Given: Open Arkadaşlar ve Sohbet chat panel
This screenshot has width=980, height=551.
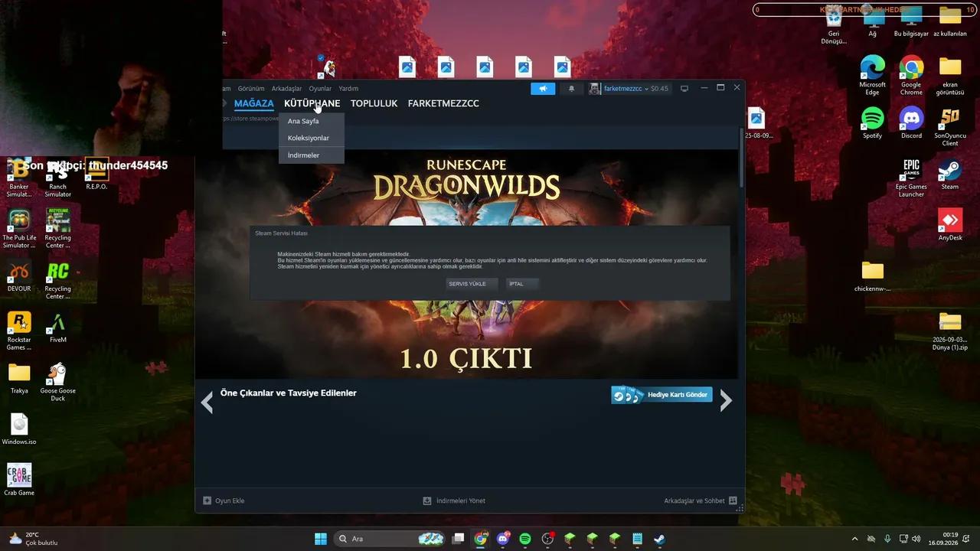Looking at the screenshot, I should point(701,500).
